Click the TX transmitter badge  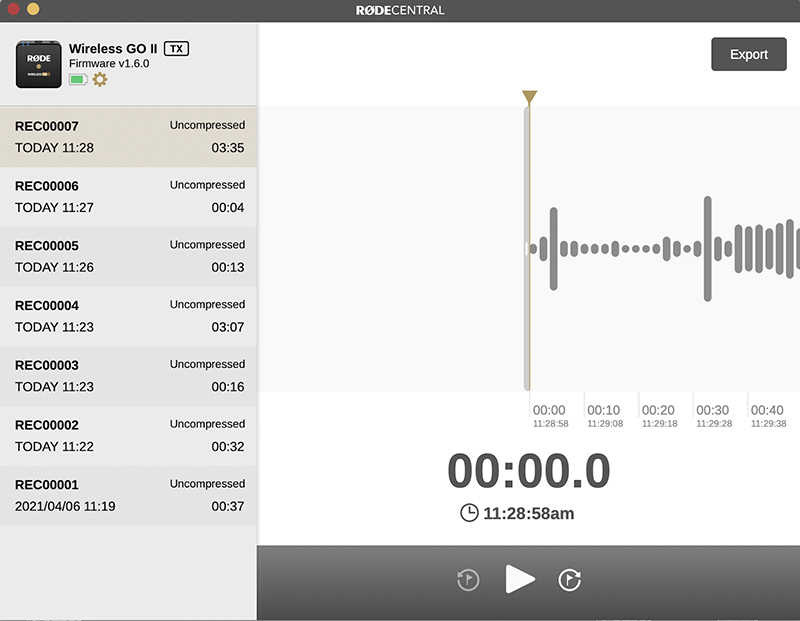click(x=176, y=49)
